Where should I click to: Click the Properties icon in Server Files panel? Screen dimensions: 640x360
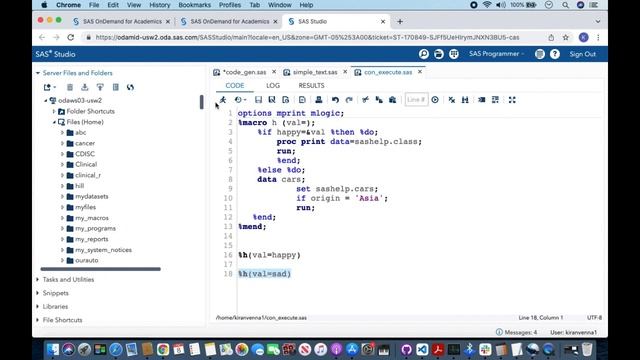[x=116, y=87]
